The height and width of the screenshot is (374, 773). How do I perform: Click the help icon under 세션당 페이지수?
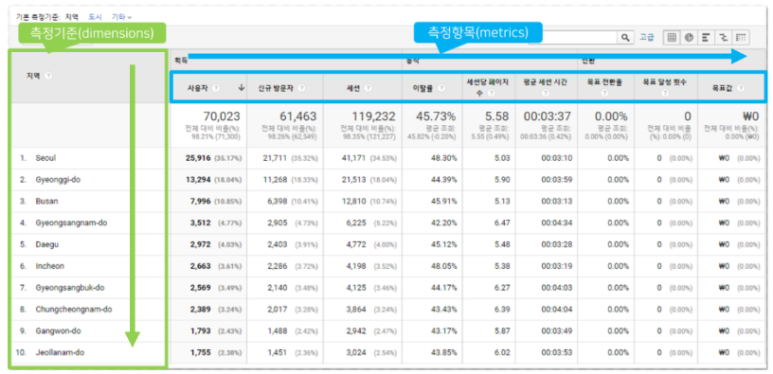click(492, 93)
